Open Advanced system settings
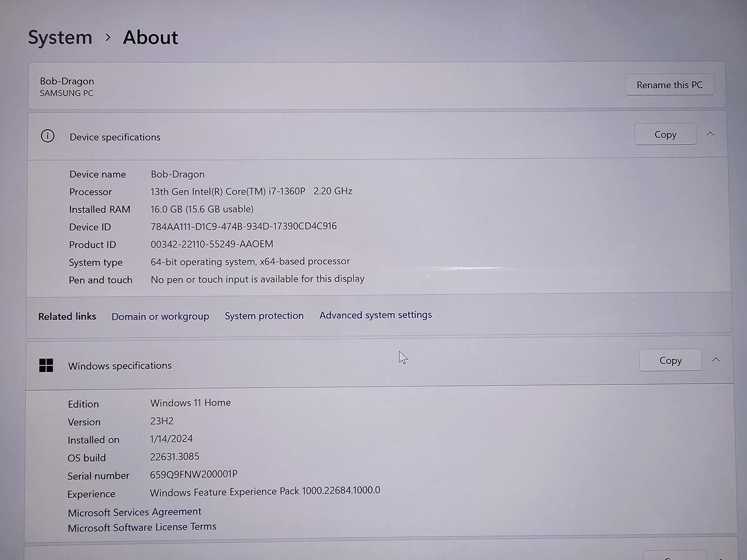The height and width of the screenshot is (560, 747). click(x=376, y=315)
